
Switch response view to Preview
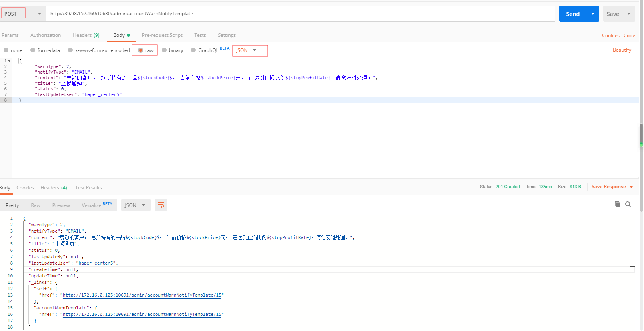[x=61, y=205]
